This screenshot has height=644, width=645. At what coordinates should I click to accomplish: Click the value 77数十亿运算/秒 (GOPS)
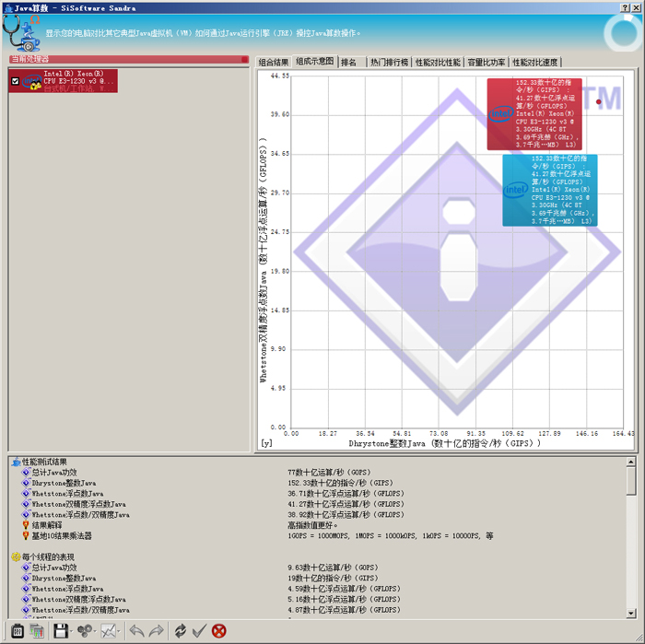[330, 472]
